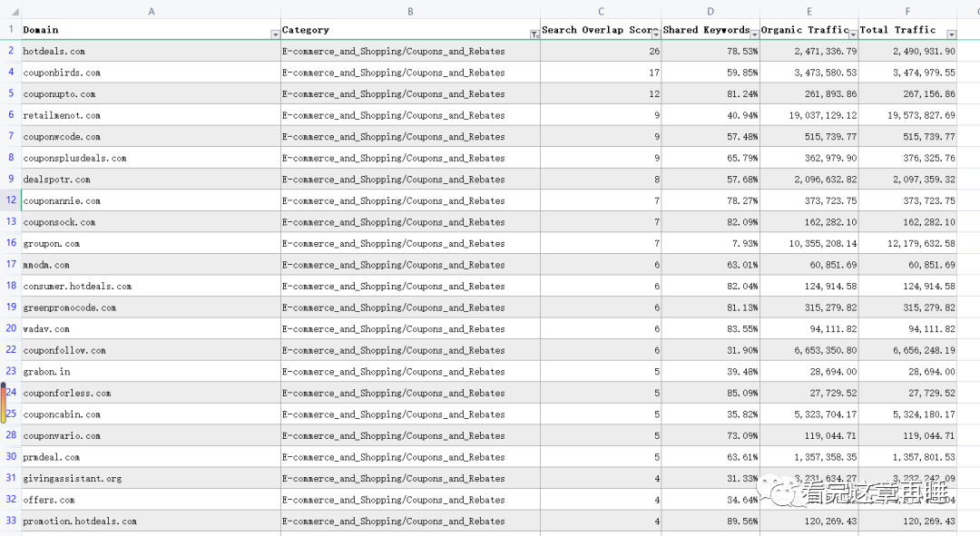Select the groupon.com domain cell
This screenshot has width=980, height=536.
pos(152,243)
